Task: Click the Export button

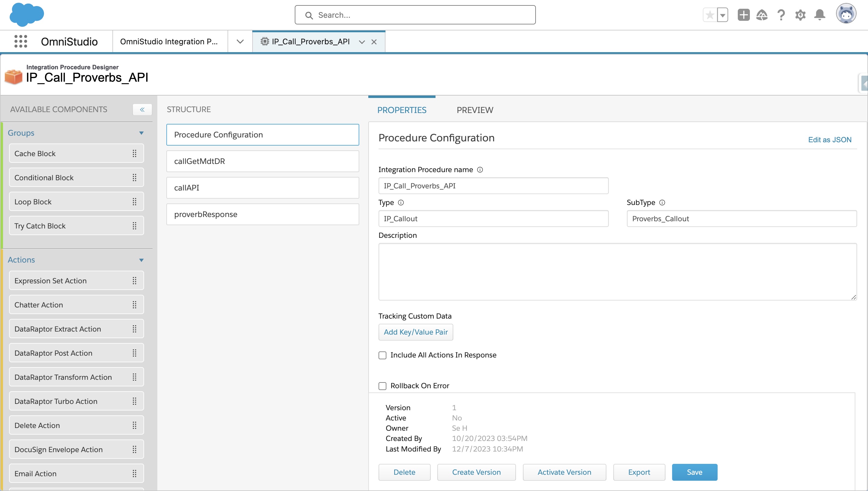Action: 639,472
